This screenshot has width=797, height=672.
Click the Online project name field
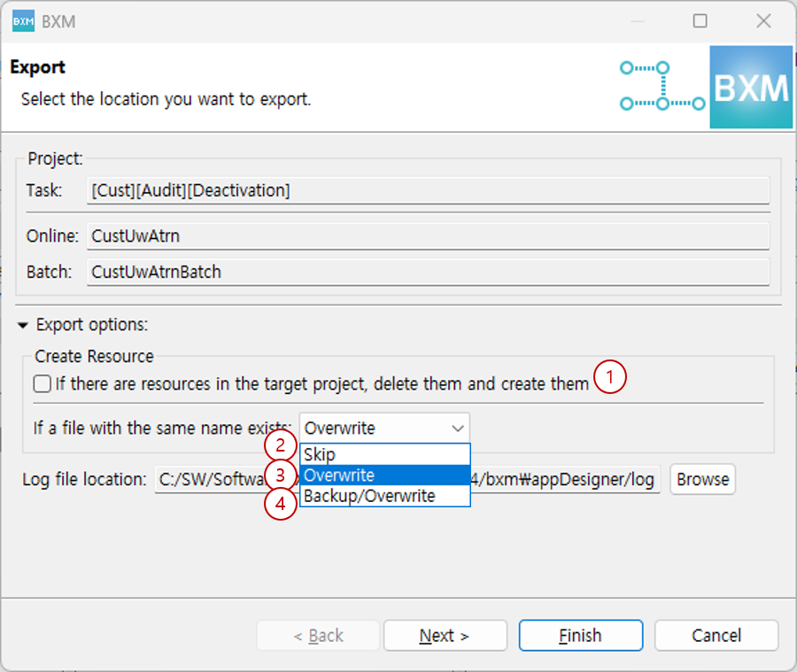click(428, 236)
